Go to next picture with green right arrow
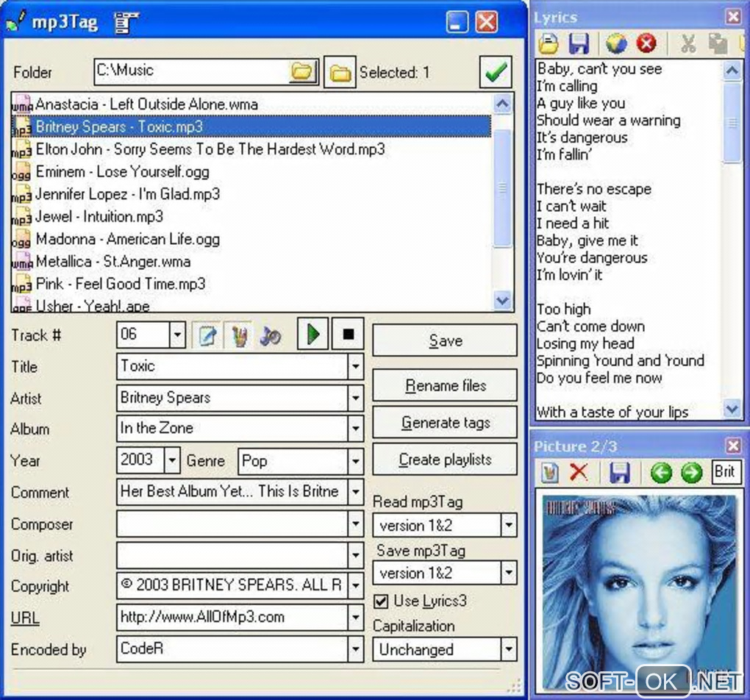 click(691, 473)
